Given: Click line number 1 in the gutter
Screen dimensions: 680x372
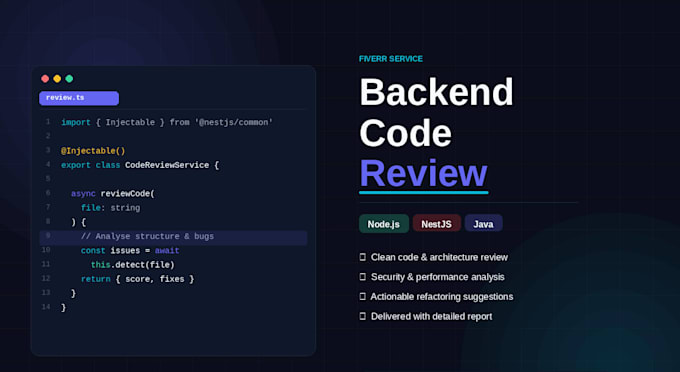Looking at the screenshot, I should [48, 122].
